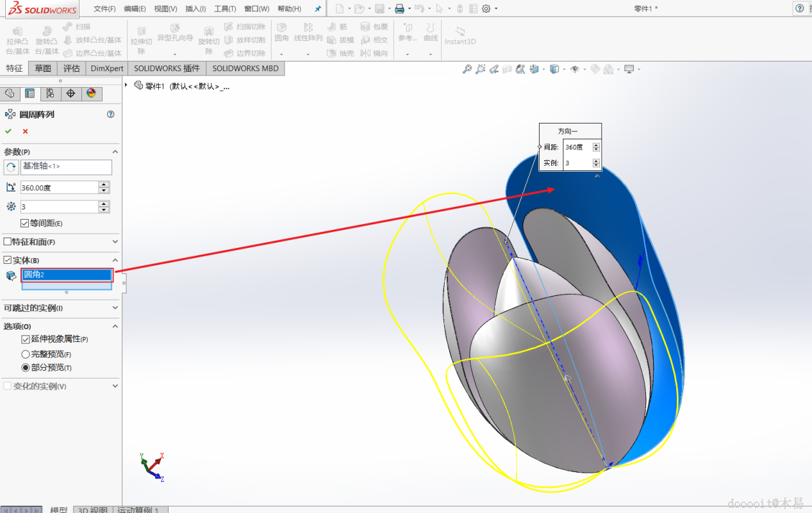Click the reverse direction icon beside 基准轴

point(11,167)
